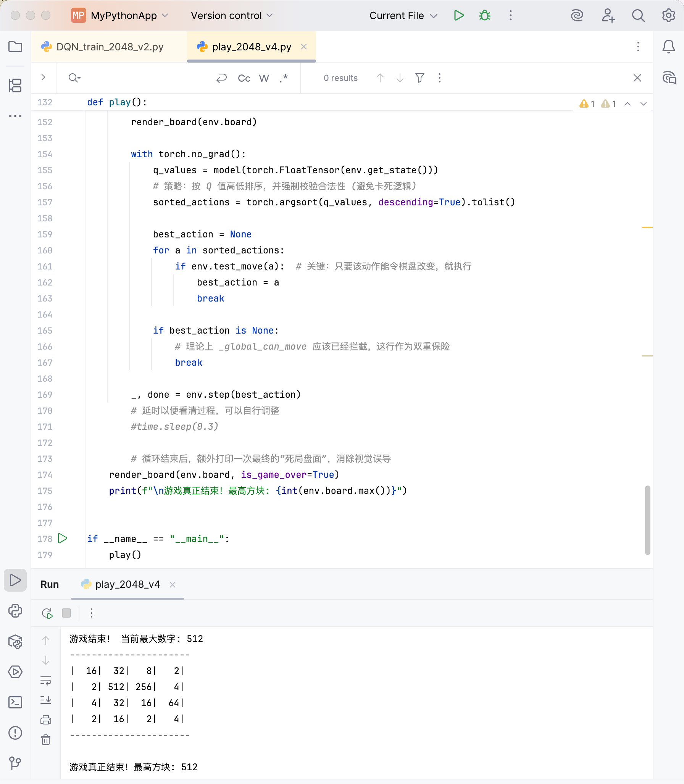Run script from gutter arrow at line 178
The height and width of the screenshot is (784, 684).
pos(63,539)
